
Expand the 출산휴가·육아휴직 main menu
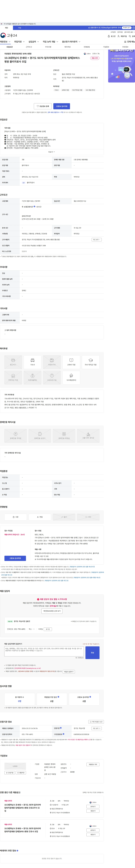pyautogui.click(x=71, y=42)
